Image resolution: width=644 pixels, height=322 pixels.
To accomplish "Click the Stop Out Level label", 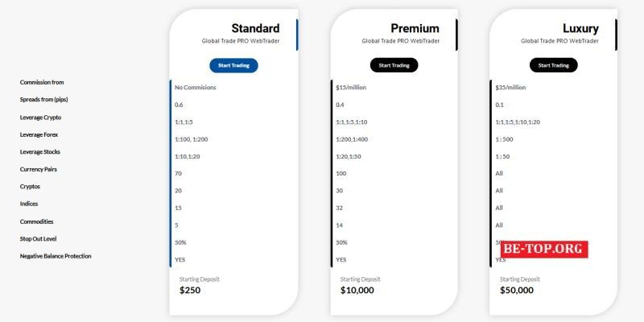I will coord(38,238).
